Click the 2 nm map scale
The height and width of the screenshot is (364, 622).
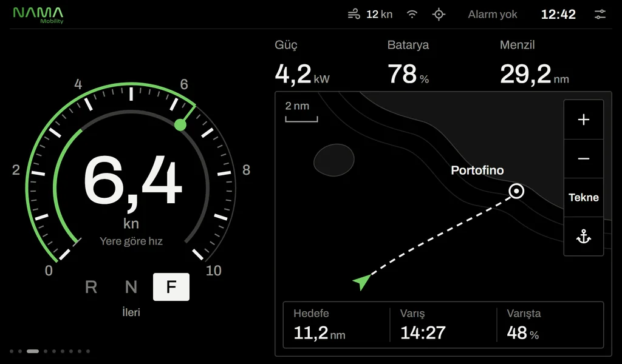(x=301, y=111)
